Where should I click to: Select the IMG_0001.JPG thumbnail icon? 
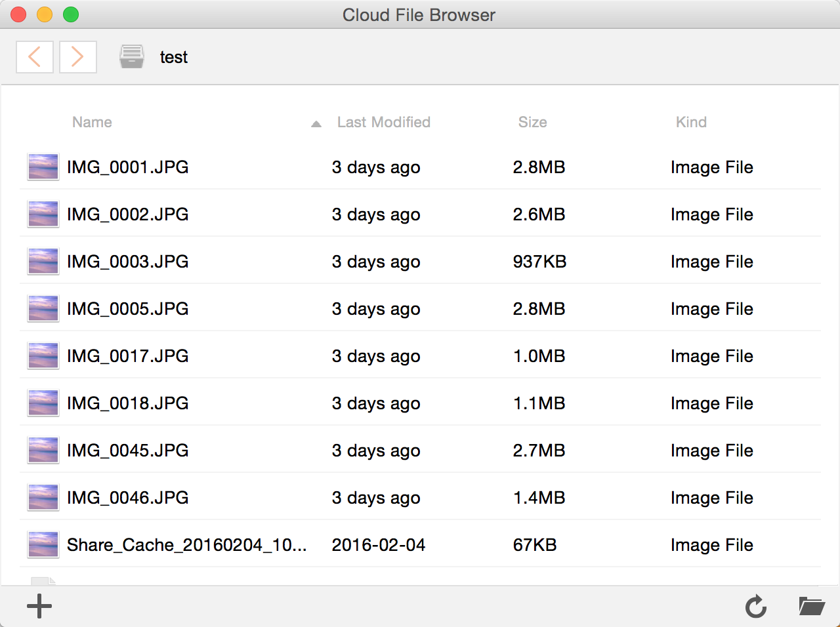pos(43,167)
